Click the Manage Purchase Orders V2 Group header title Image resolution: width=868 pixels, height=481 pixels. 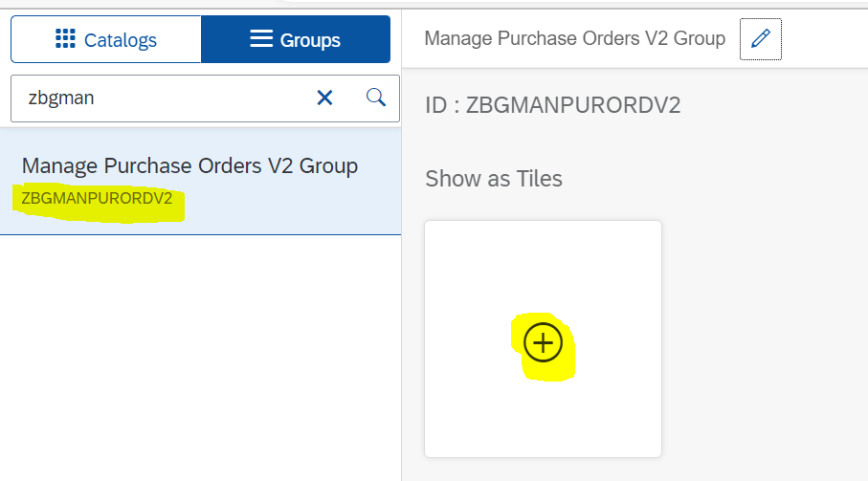pos(574,38)
